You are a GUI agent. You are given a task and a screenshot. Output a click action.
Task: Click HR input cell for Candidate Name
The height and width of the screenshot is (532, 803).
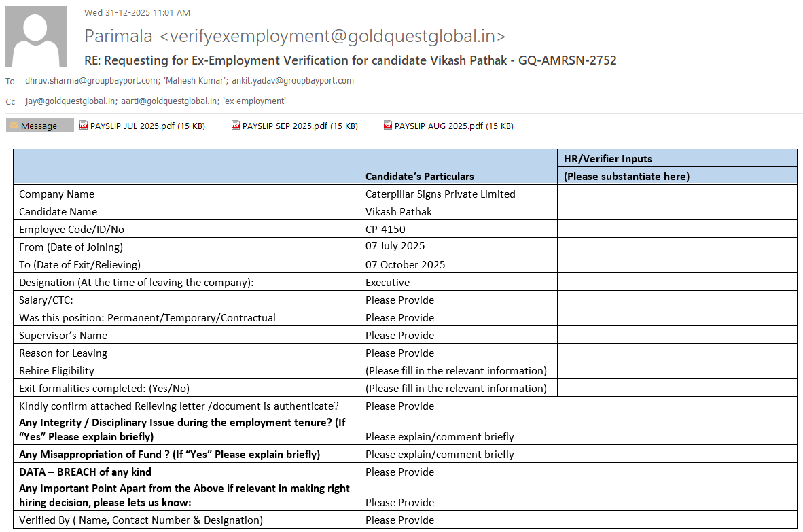(677, 211)
